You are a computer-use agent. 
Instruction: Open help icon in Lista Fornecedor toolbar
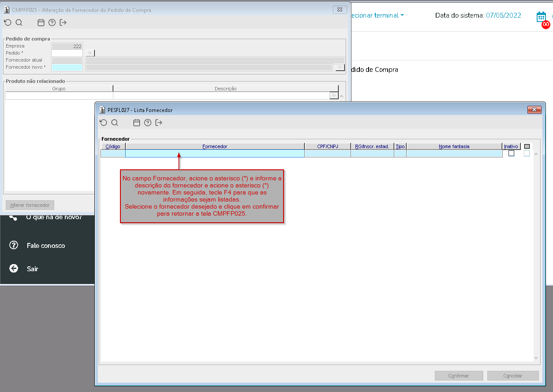coord(148,123)
